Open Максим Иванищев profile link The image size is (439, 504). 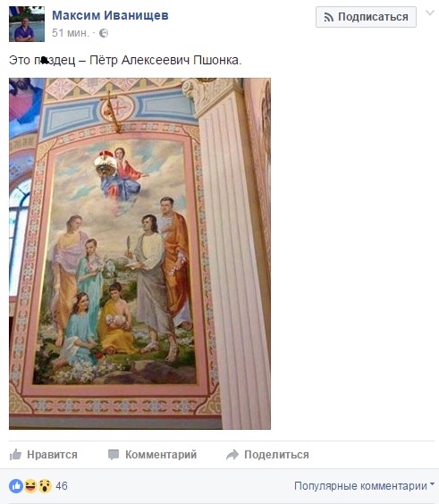(110, 15)
